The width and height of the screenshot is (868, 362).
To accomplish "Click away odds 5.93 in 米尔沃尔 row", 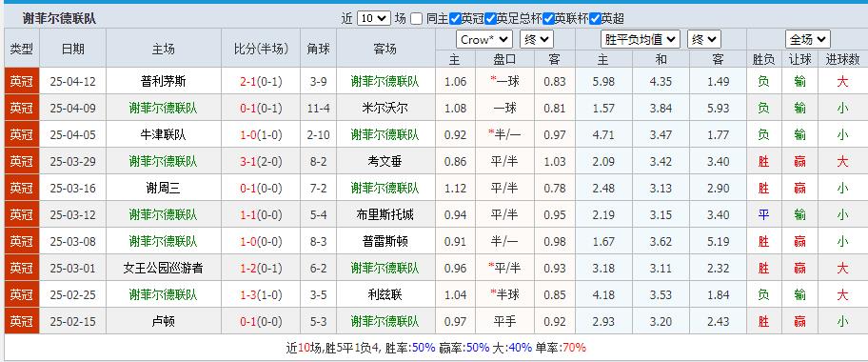I will 718,108.
